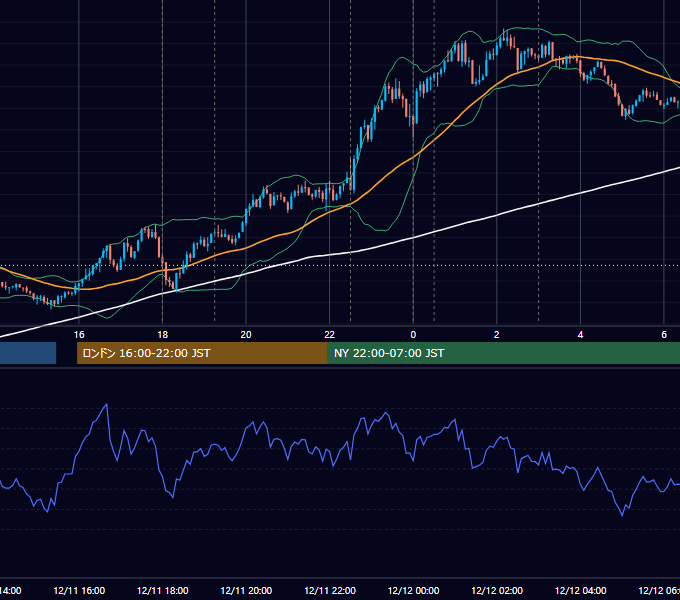Click the 12/12 00:00 date label
Image resolution: width=680 pixels, height=600 pixels.
[413, 590]
